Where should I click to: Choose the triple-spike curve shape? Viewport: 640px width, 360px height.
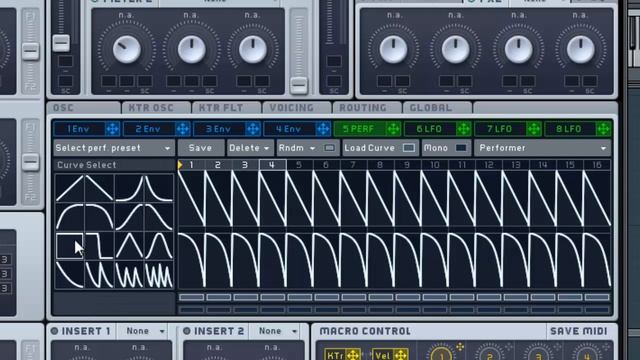tap(129, 275)
